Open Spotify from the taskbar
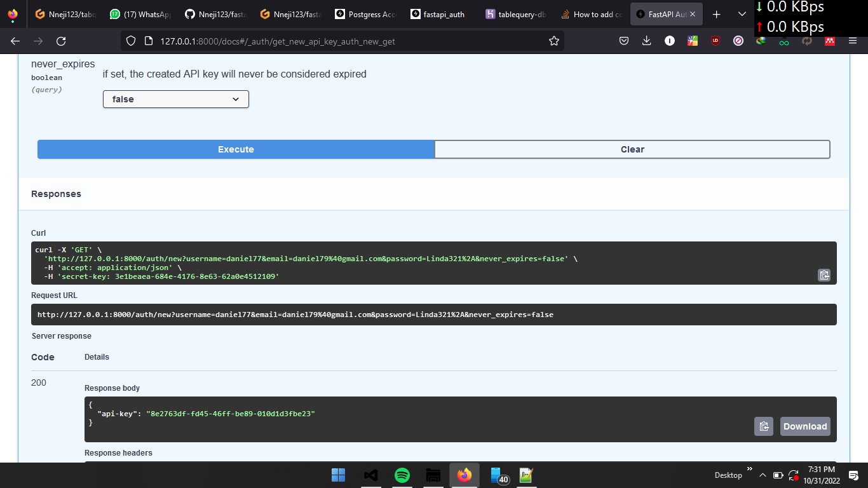 pos(402,475)
